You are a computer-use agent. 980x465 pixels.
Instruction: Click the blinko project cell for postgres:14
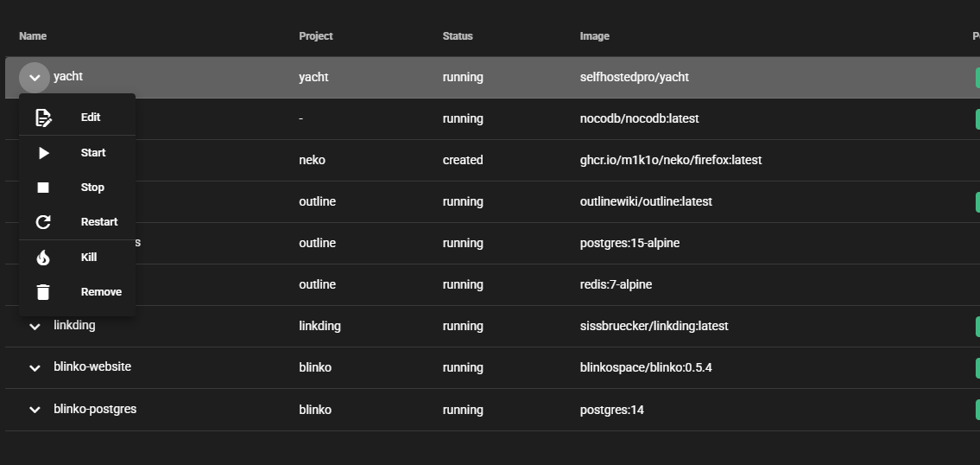(x=315, y=410)
